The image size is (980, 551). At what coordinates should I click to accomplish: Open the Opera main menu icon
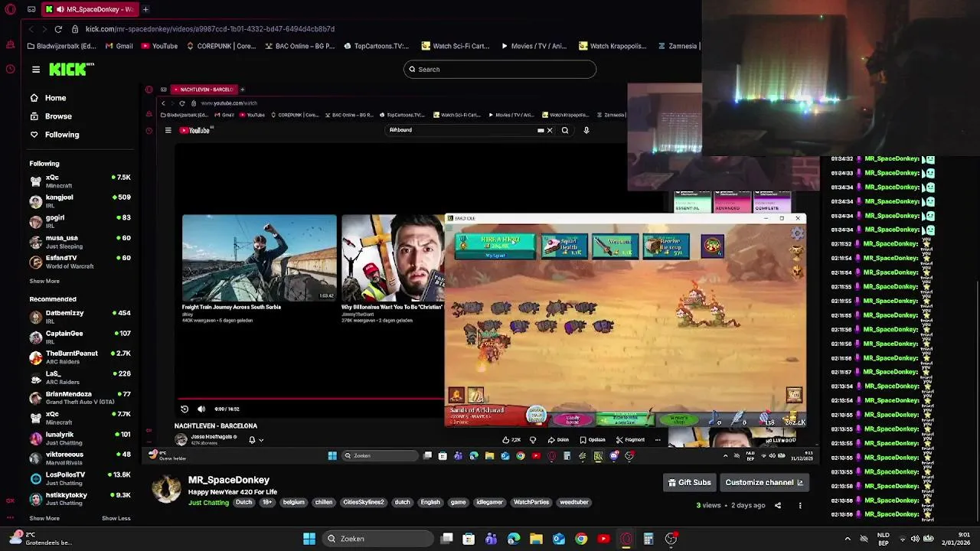[x=11, y=9]
